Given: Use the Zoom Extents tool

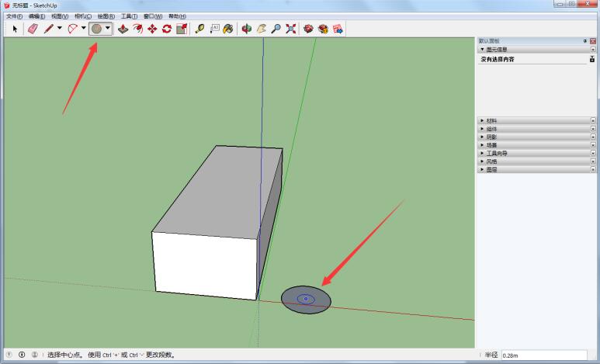Looking at the screenshot, I should (x=291, y=29).
